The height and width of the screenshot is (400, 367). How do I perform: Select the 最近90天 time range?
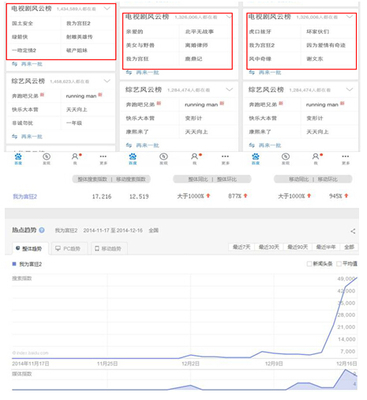[298, 247]
